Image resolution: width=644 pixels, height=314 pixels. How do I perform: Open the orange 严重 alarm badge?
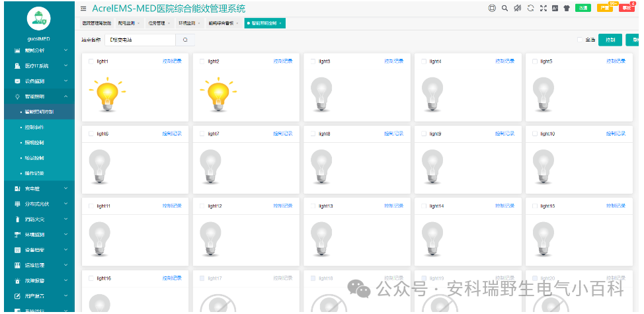click(604, 8)
